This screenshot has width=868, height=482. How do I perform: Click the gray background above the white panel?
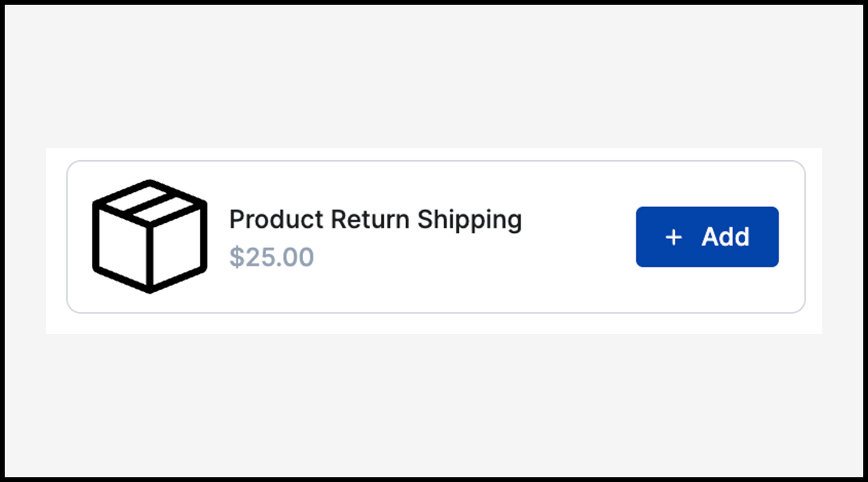(x=434, y=75)
